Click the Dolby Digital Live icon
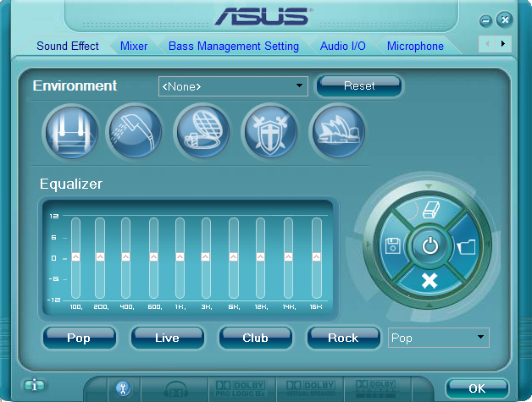532x402 pixels. [375, 388]
